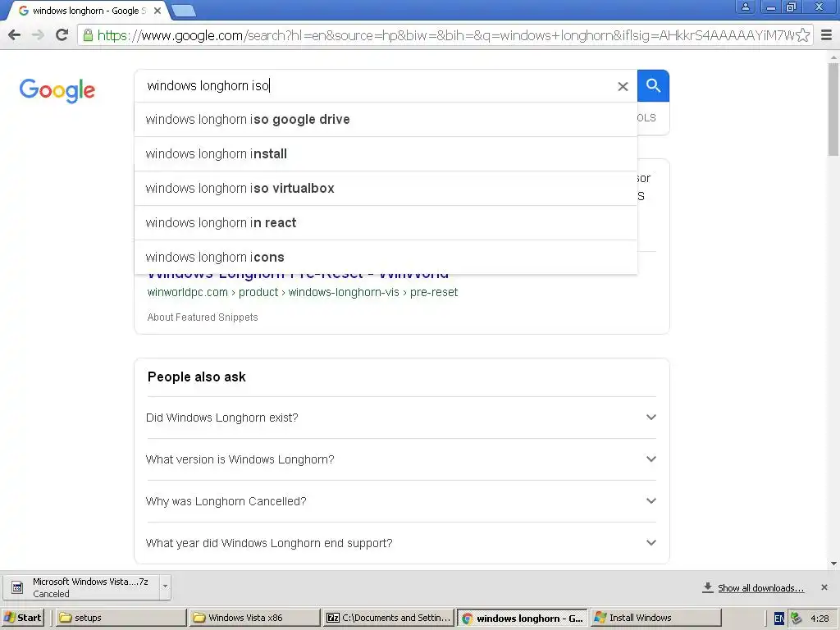The image size is (840, 630).
Task: Open the winworldpc.com pre-reset result link
Action: pos(303,293)
